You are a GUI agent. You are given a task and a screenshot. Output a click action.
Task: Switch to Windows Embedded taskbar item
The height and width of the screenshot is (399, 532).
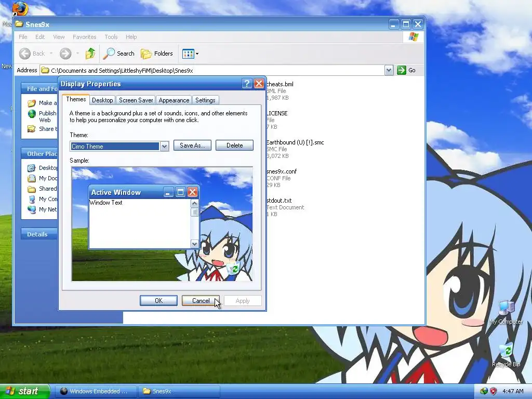(96, 391)
